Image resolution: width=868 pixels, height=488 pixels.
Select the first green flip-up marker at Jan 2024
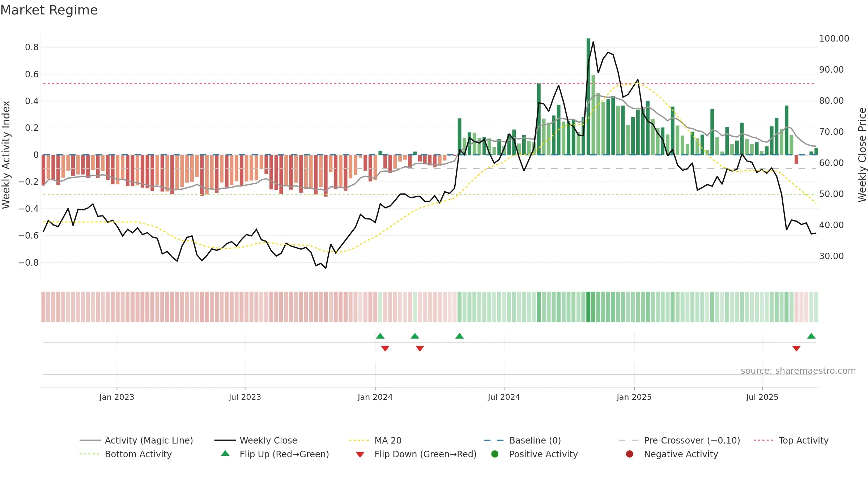380,336
